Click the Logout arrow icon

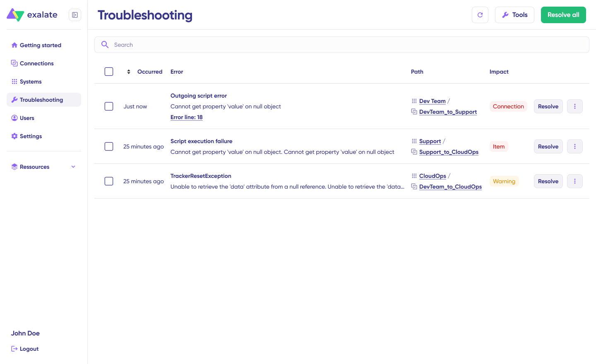(x=14, y=349)
